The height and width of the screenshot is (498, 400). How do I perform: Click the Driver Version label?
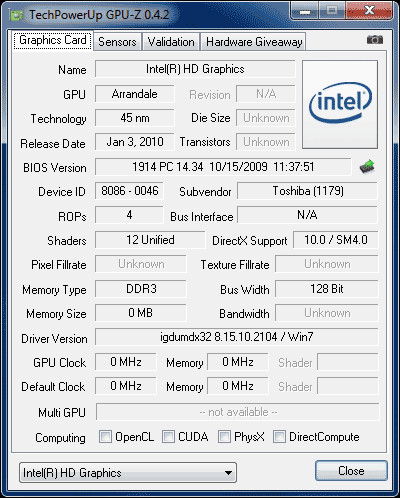pyautogui.click(x=54, y=339)
